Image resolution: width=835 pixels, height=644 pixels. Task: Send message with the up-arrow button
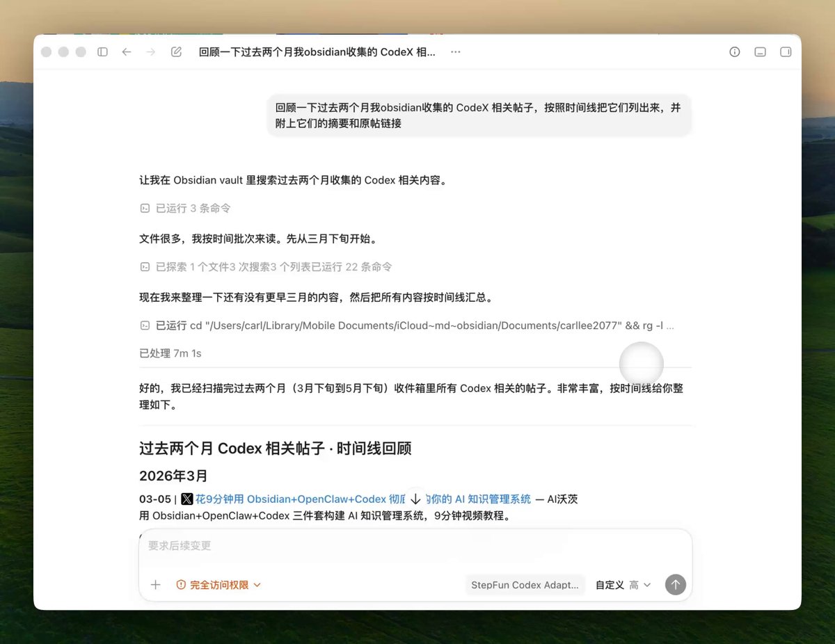pos(675,585)
